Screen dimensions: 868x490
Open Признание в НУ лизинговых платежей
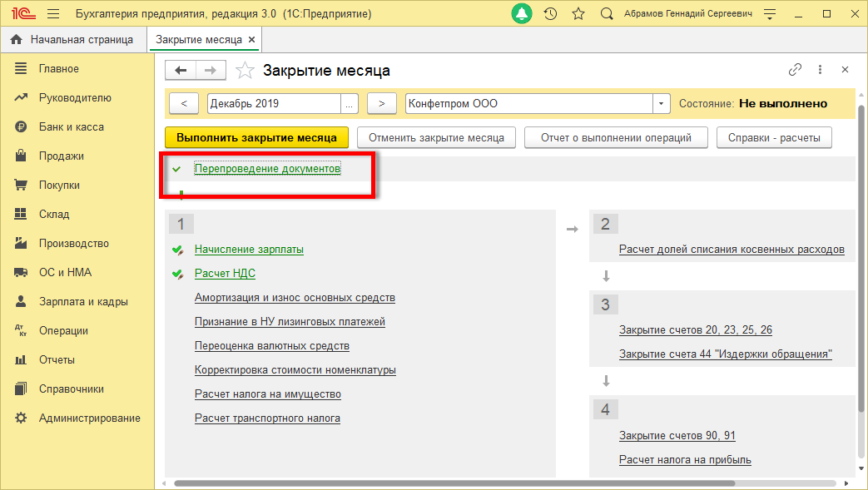pos(290,322)
